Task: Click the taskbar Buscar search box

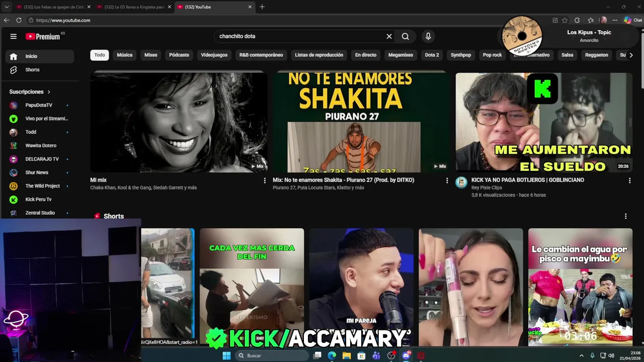Action: (x=272, y=355)
